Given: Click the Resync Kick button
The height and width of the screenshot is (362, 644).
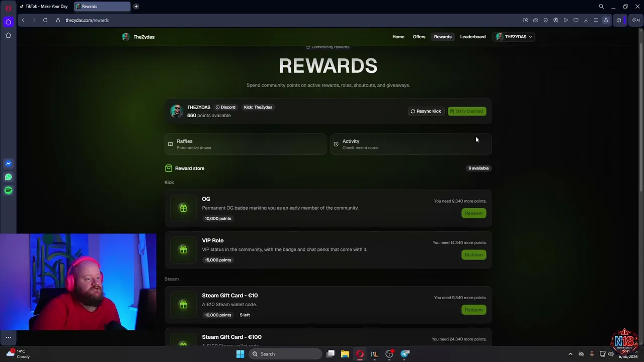Looking at the screenshot, I should pyautogui.click(x=426, y=111).
